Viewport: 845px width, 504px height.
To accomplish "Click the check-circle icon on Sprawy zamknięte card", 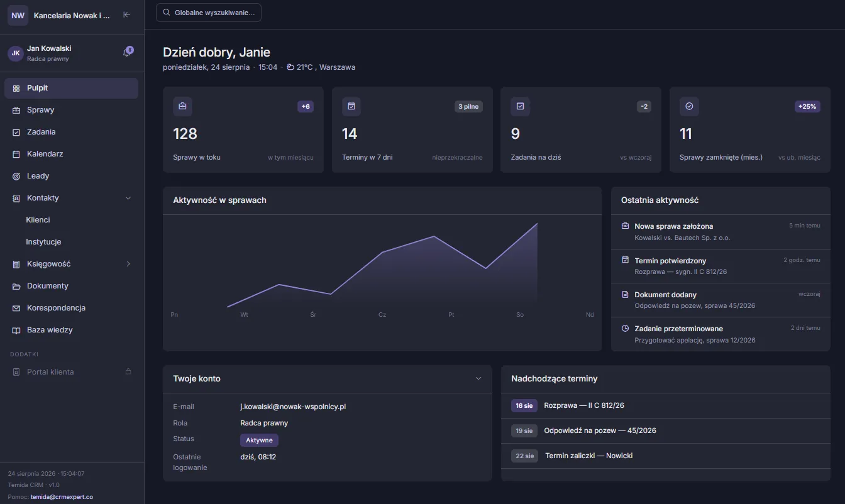I will [689, 106].
